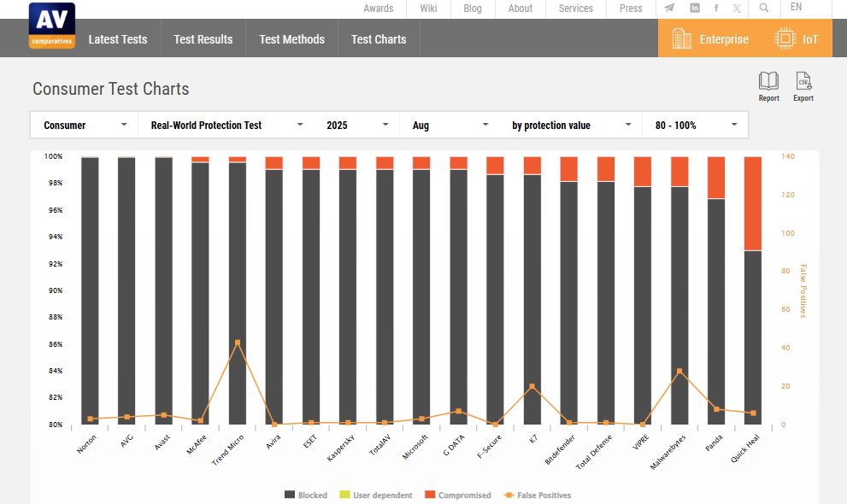Open the 80 - 100% range dropdown
The height and width of the screenshot is (504, 847).
(695, 126)
